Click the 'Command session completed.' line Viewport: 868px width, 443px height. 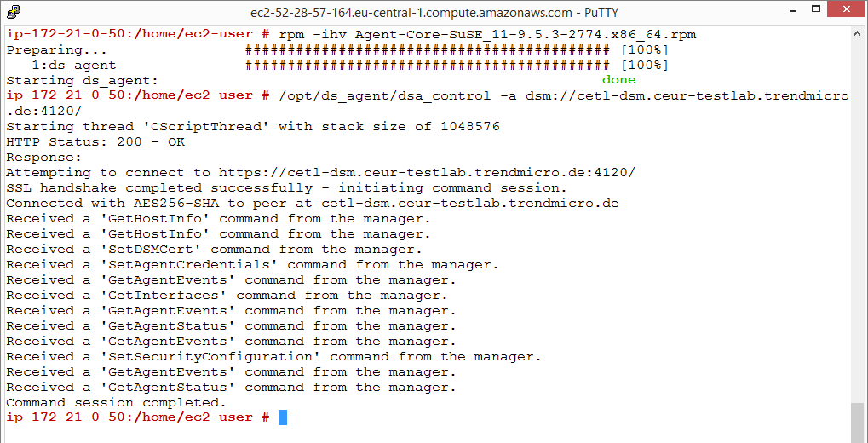point(117,403)
